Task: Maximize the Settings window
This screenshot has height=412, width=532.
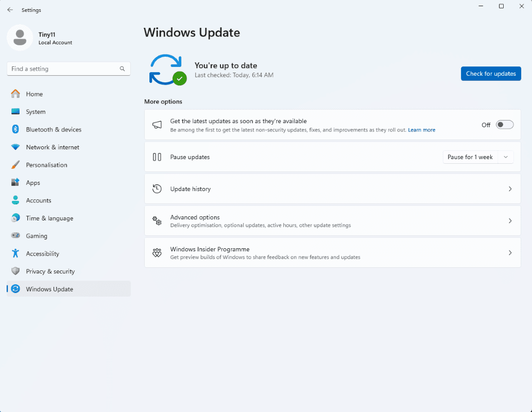Action: (501, 6)
